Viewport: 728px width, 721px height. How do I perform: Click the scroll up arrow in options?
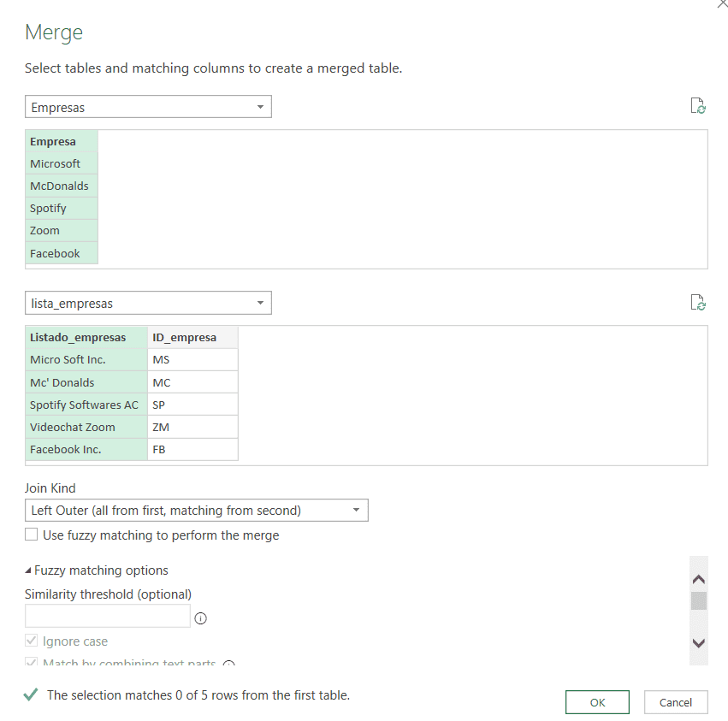(699, 579)
